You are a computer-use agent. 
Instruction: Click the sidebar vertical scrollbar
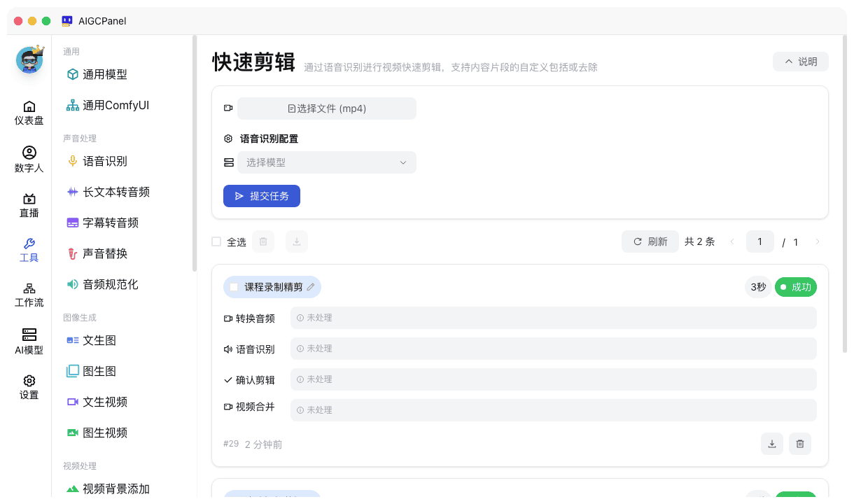point(194,154)
